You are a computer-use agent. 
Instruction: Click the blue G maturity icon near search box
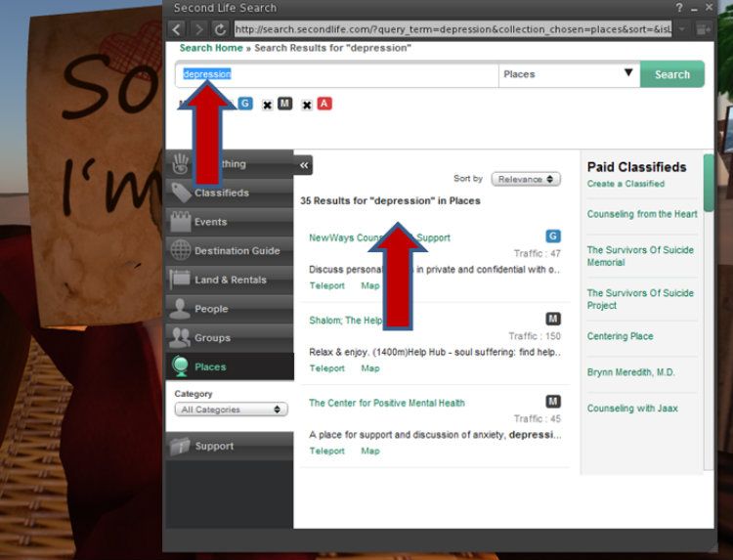point(245,104)
